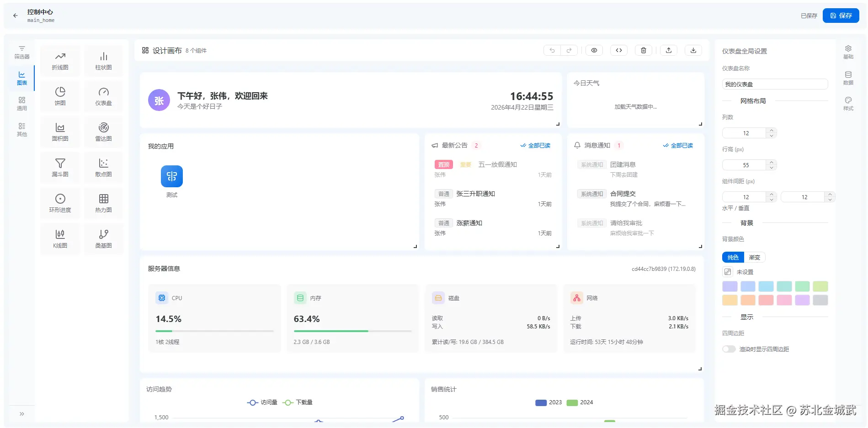Decrease the vertical 组件间距 value
The width and height of the screenshot is (868, 428).
(x=830, y=200)
